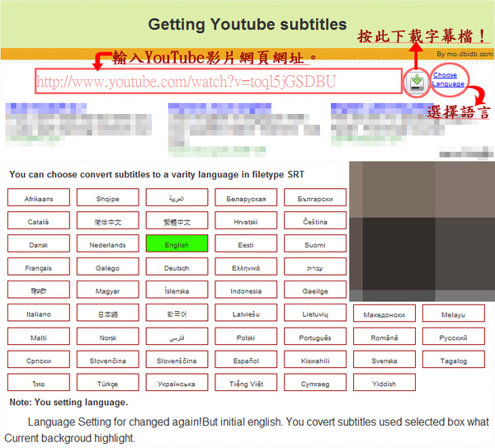Viewport: 495px width, 448px height.
Task: Choose the Български language button
Action: click(315, 198)
